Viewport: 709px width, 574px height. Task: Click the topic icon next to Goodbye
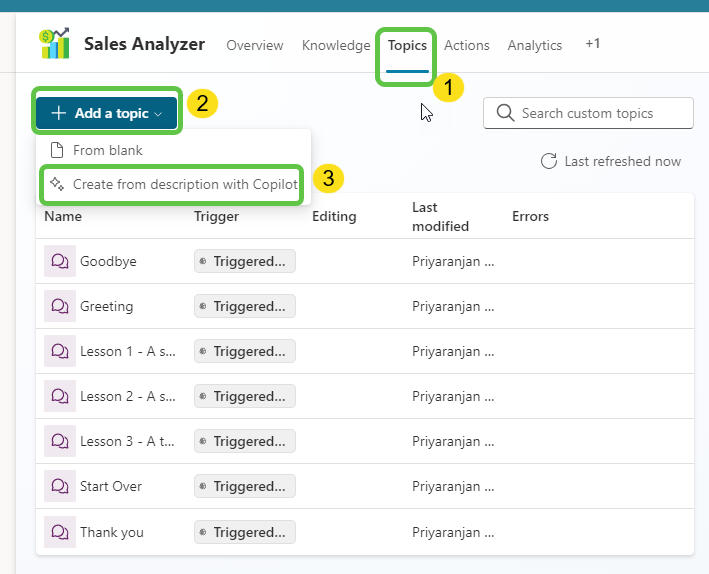pos(60,261)
